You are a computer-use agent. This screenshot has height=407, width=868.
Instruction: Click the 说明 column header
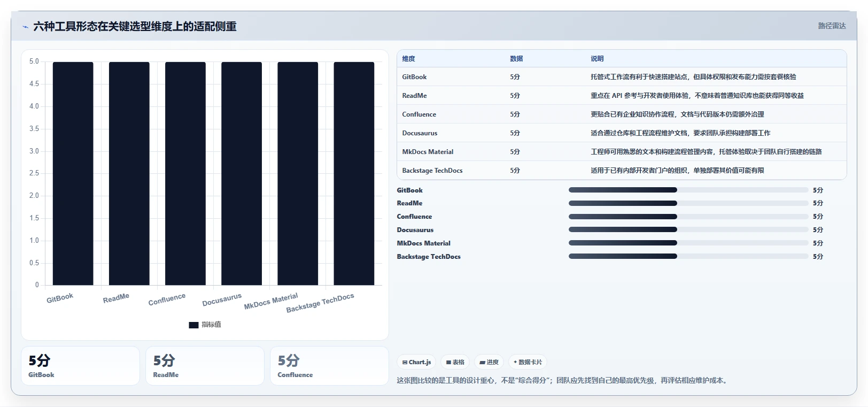click(597, 59)
